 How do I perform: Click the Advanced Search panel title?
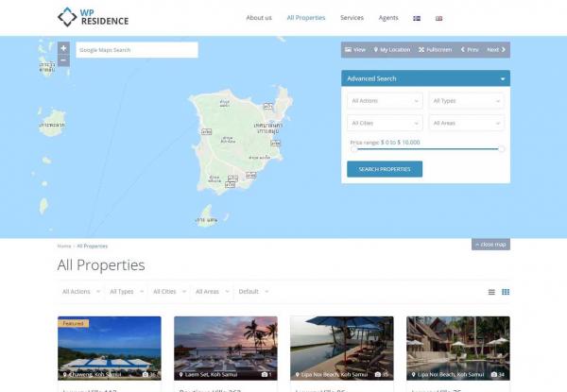pyautogui.click(x=371, y=78)
